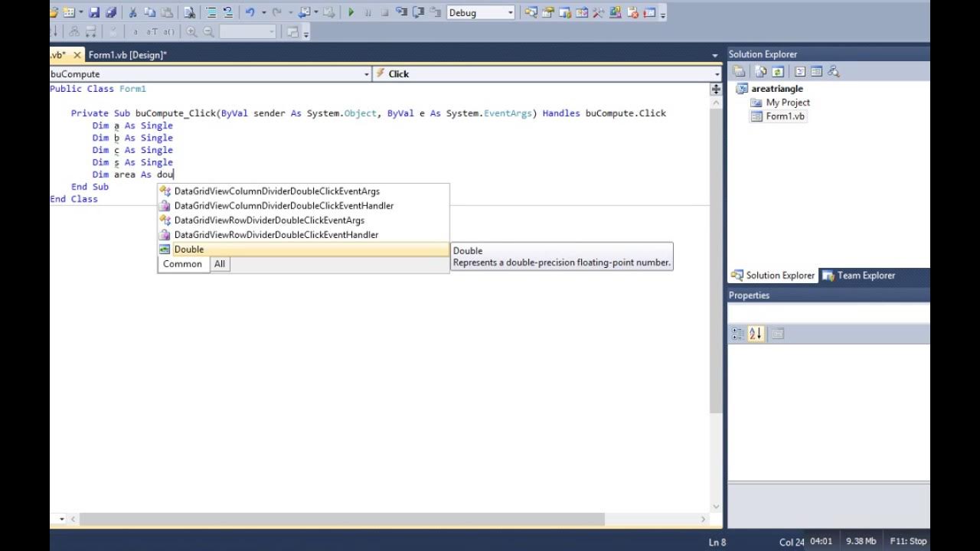Comment out the selected lines
980x551 pixels.
pos(211,12)
